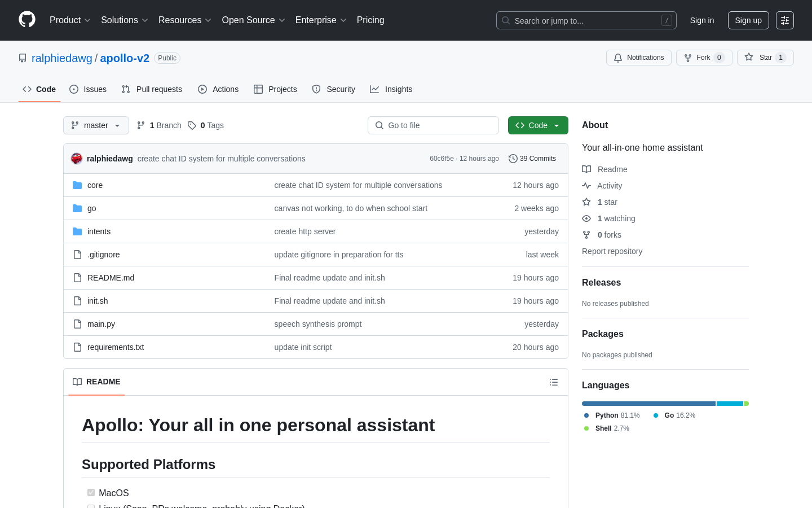Open the 39 Commits link
The width and height of the screenshot is (812, 508).
pos(532,159)
